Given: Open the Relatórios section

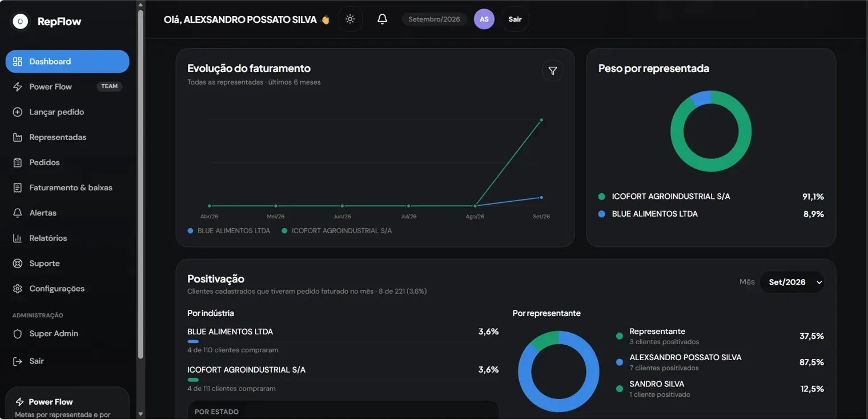Looking at the screenshot, I should point(67,238).
